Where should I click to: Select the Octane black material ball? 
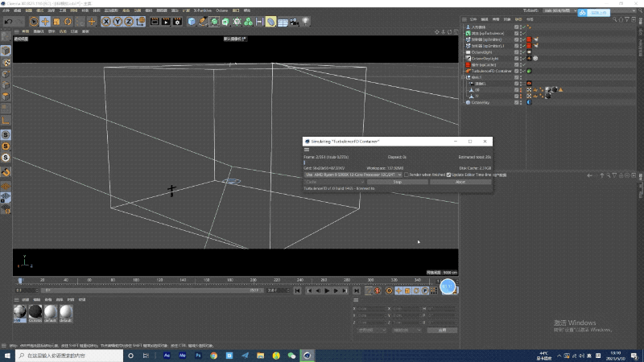click(35, 313)
